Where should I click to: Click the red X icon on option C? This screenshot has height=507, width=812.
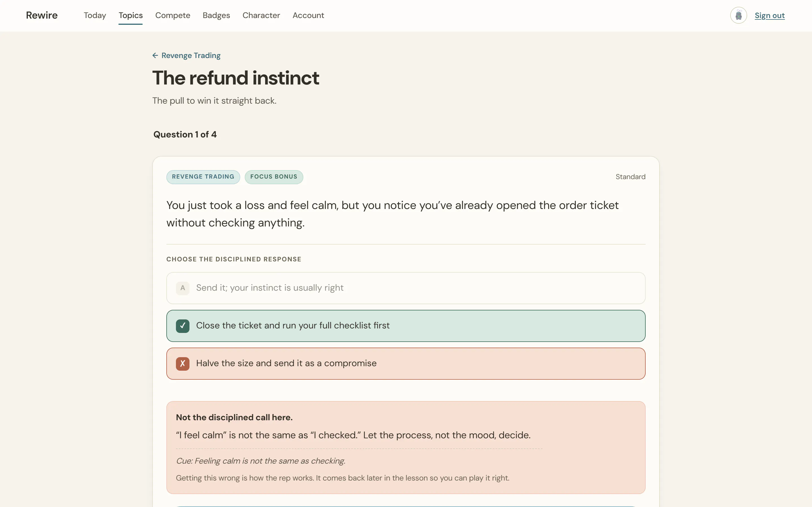pyautogui.click(x=182, y=363)
